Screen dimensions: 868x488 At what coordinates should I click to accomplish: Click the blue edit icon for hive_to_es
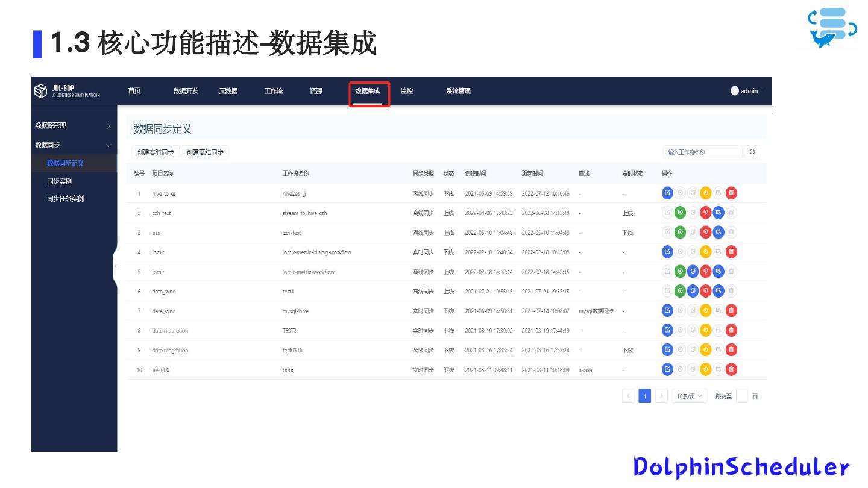[x=667, y=193]
